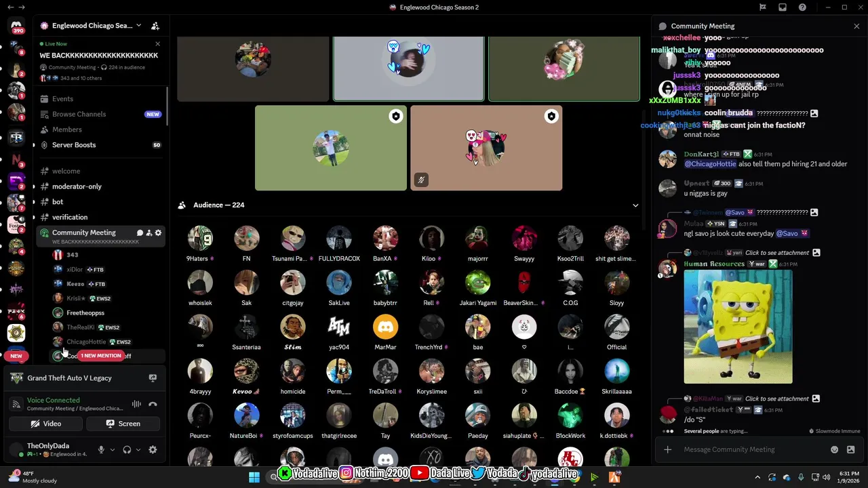Open the sticker or GIF picker icon
The image size is (868, 488).
[x=850, y=449]
